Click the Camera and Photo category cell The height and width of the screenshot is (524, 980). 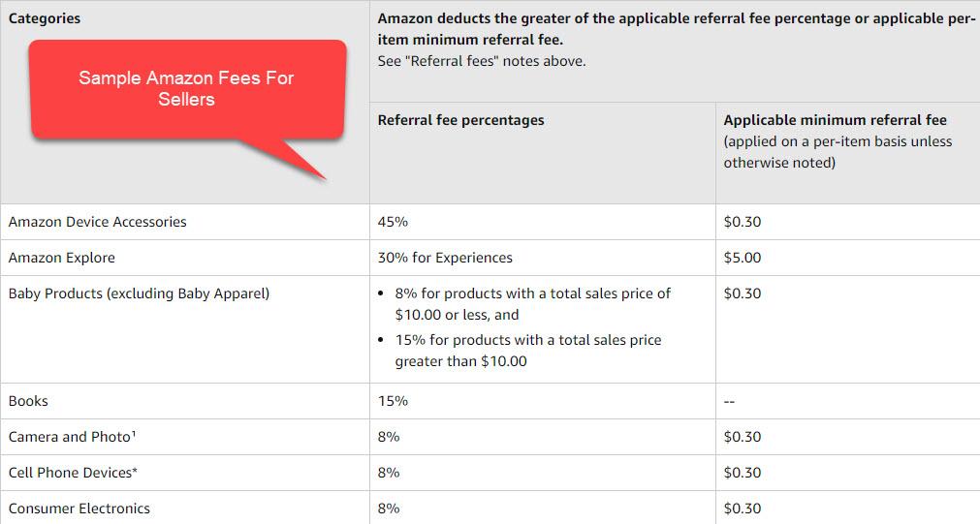click(x=72, y=437)
